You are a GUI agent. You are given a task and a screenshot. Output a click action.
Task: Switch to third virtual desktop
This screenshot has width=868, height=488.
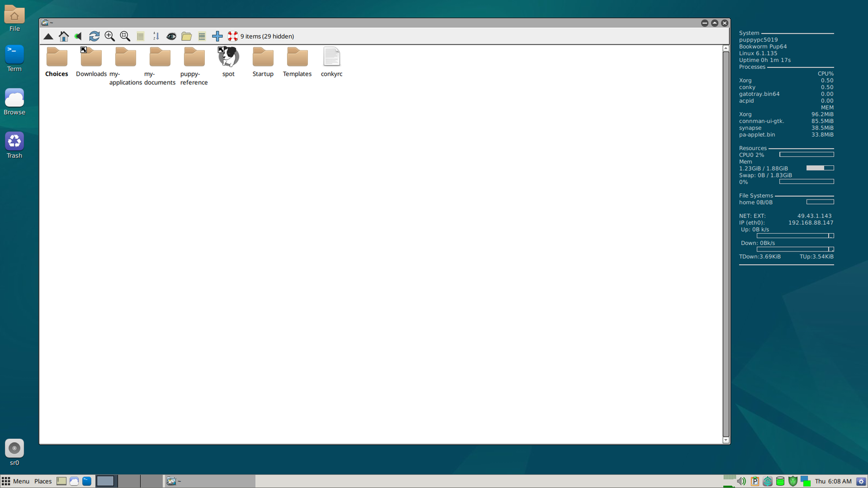151,481
